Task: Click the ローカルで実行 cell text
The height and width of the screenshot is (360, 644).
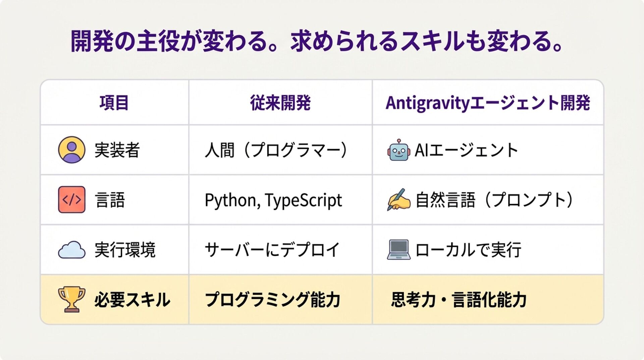Action: (468, 250)
